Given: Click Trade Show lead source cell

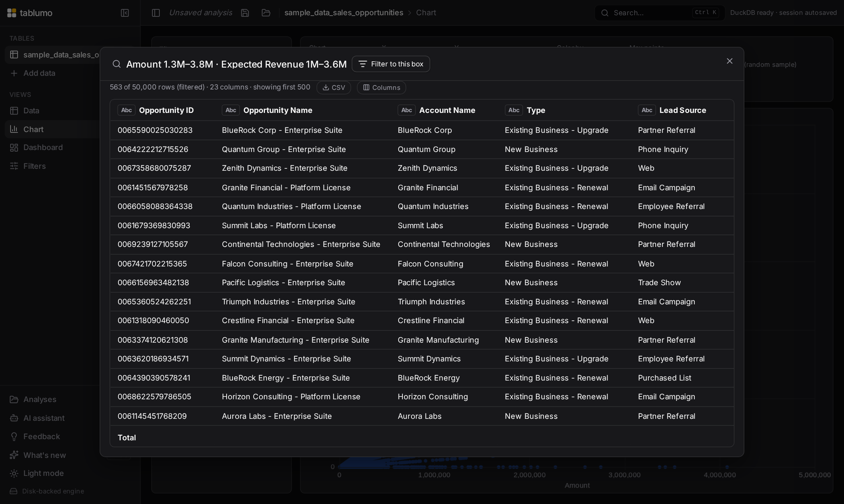Looking at the screenshot, I should pos(659,282).
